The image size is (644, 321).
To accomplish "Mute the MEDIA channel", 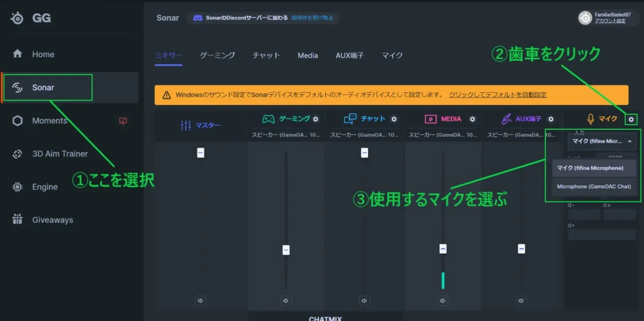I will (x=443, y=301).
